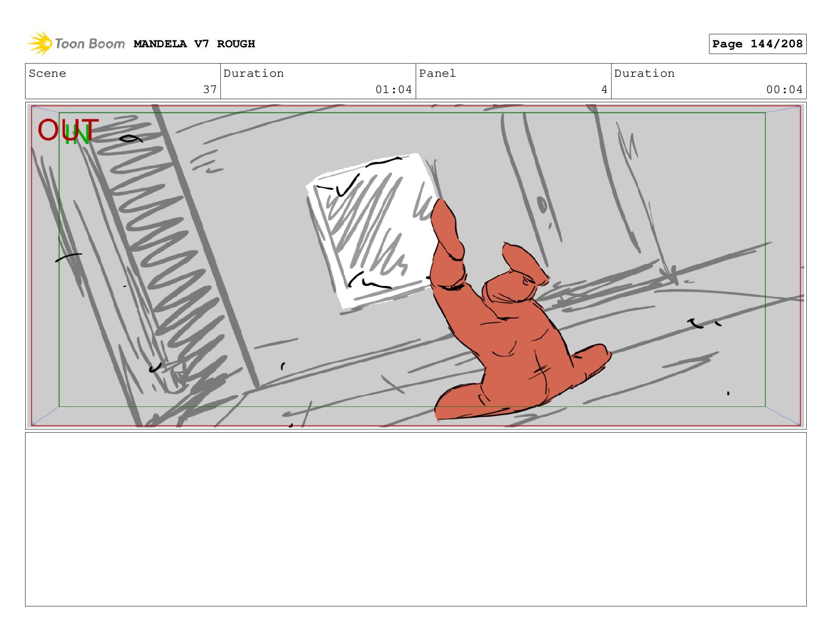The height and width of the screenshot is (644, 832).
Task: Select the panel duration value '00:04'
Action: click(784, 89)
